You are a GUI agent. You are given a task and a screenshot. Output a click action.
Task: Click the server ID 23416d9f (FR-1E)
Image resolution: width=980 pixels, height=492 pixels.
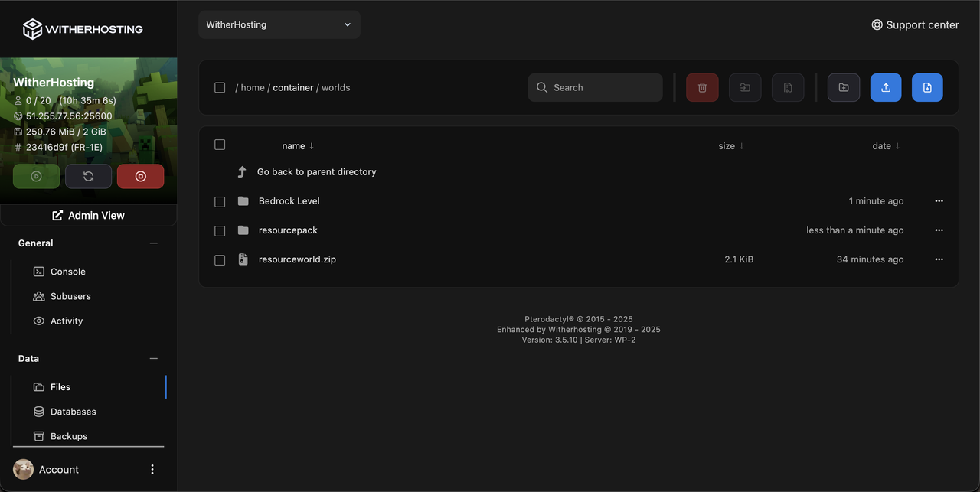tap(64, 147)
